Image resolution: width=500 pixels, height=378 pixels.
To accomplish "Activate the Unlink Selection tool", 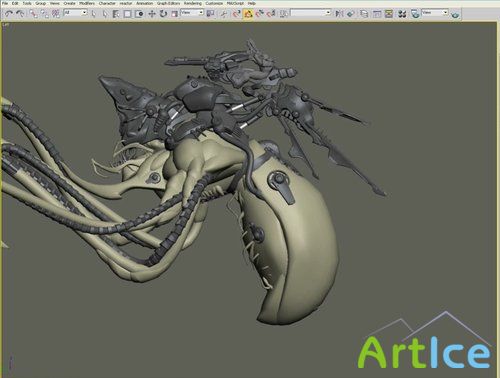I will pyautogui.click(x=44, y=14).
